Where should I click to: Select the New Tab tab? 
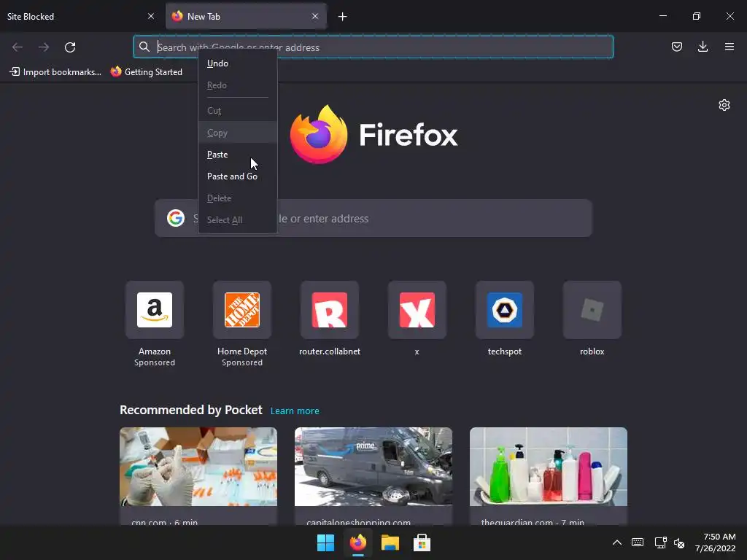246,16
